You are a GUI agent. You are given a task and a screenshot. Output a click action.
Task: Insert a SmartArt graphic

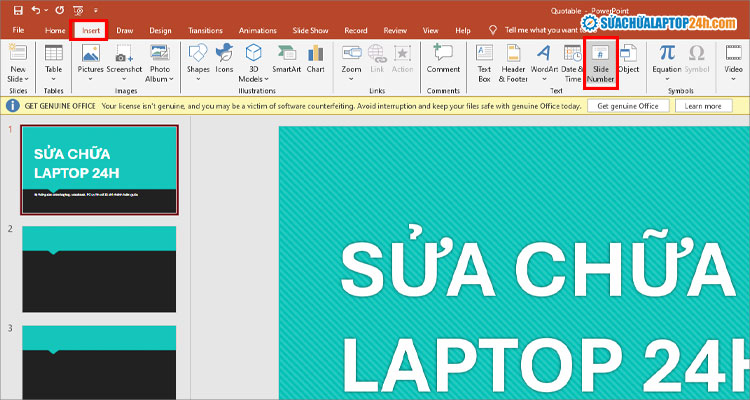(x=287, y=58)
